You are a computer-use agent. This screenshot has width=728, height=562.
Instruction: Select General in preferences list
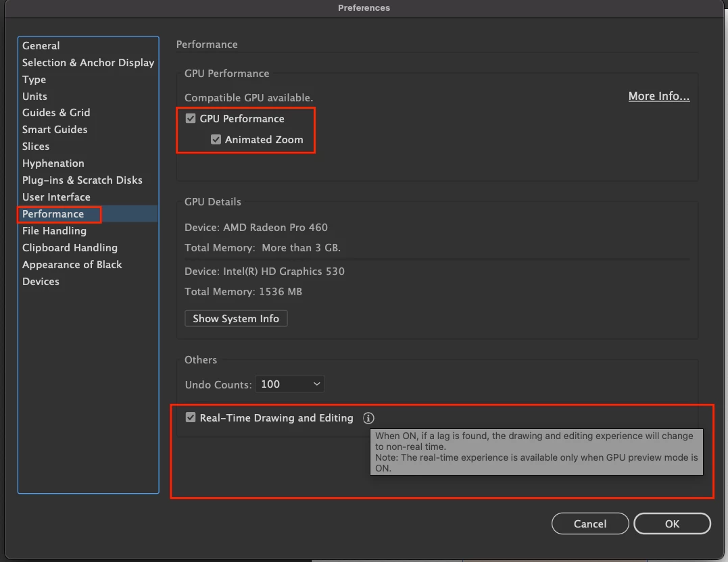(89, 45)
